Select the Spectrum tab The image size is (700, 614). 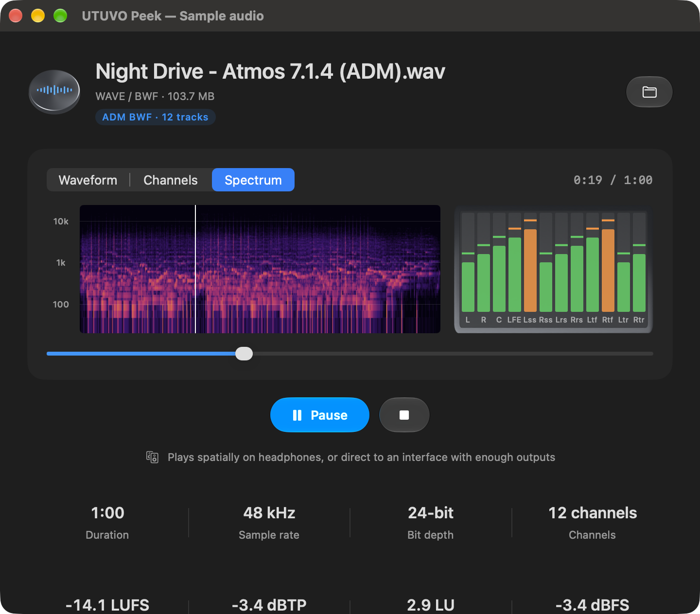pos(253,180)
